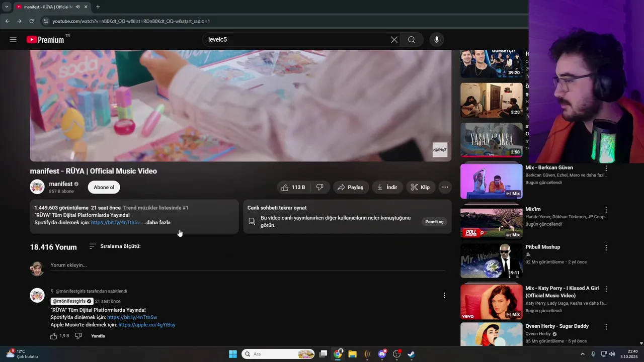
Task: Create a clip with Klip button
Action: [x=421, y=188]
